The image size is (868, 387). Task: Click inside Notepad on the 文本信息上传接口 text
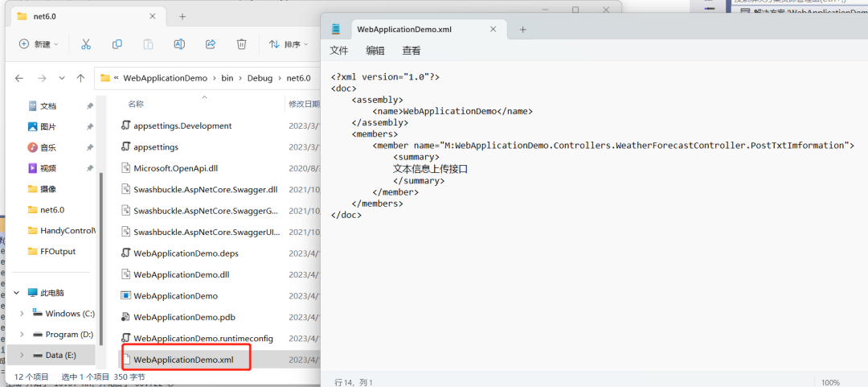tap(431, 168)
